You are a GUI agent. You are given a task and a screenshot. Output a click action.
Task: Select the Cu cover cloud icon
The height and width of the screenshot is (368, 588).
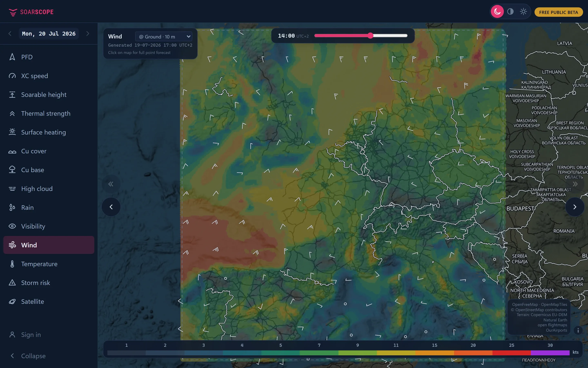coord(12,151)
